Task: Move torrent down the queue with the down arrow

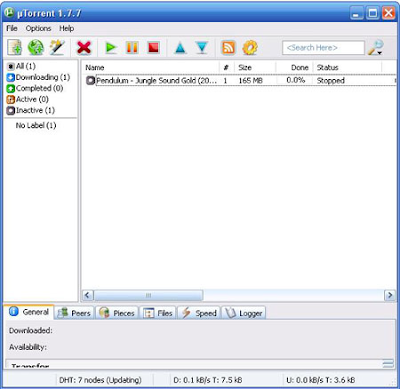Action: click(x=202, y=48)
